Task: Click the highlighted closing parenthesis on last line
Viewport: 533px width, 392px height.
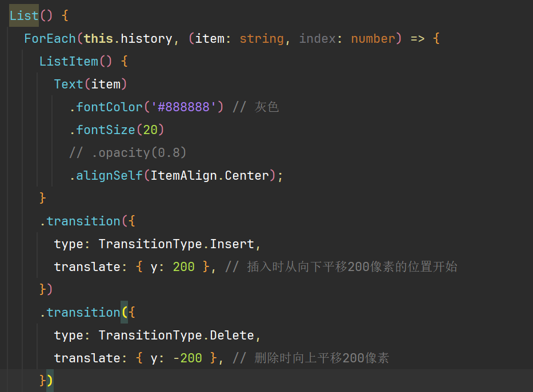Action: pos(50,380)
